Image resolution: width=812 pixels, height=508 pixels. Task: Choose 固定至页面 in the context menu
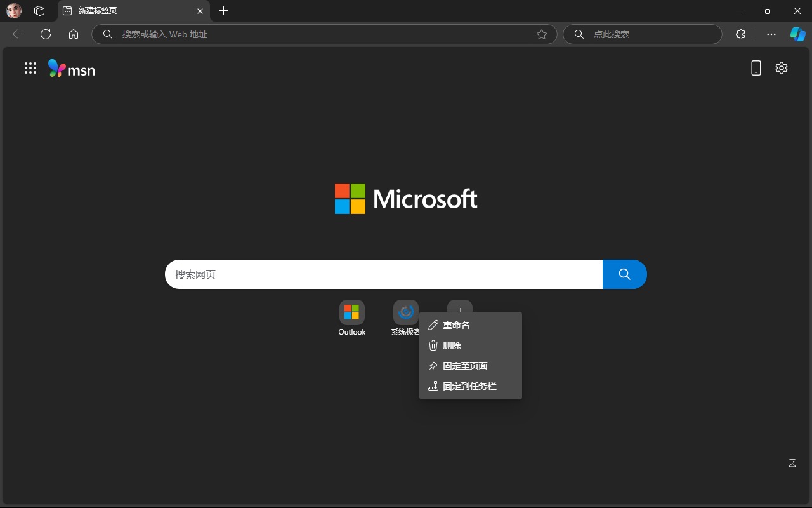point(471,366)
